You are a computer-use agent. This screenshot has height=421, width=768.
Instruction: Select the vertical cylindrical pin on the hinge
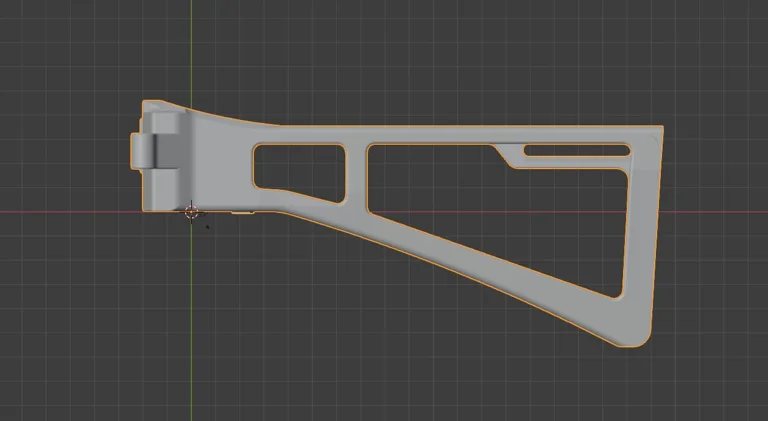pos(167,150)
